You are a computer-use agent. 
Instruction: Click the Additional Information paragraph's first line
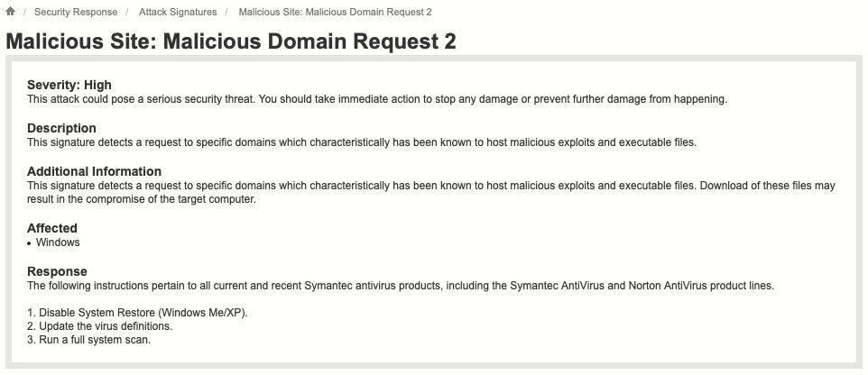click(431, 186)
